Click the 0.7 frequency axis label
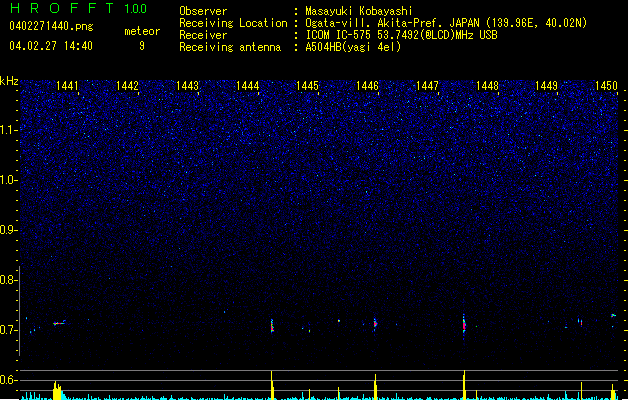The width and height of the screenshot is (629, 400). pyautogui.click(x=8, y=330)
